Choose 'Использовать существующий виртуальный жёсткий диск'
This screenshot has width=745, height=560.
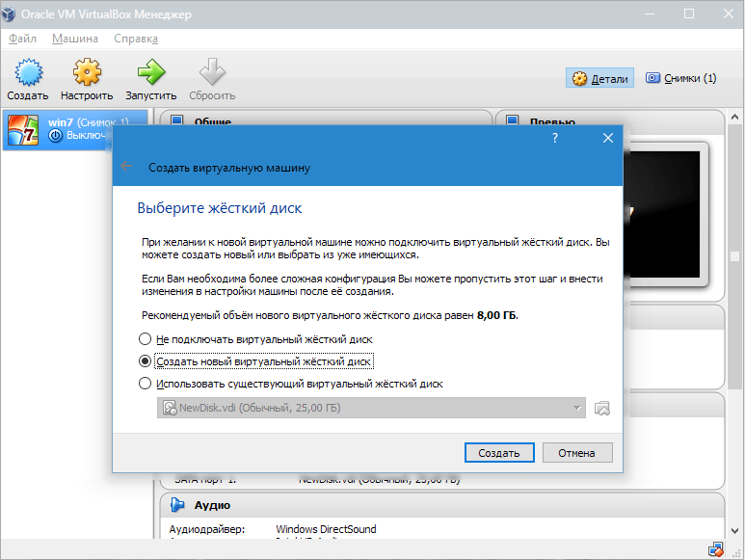tap(146, 384)
